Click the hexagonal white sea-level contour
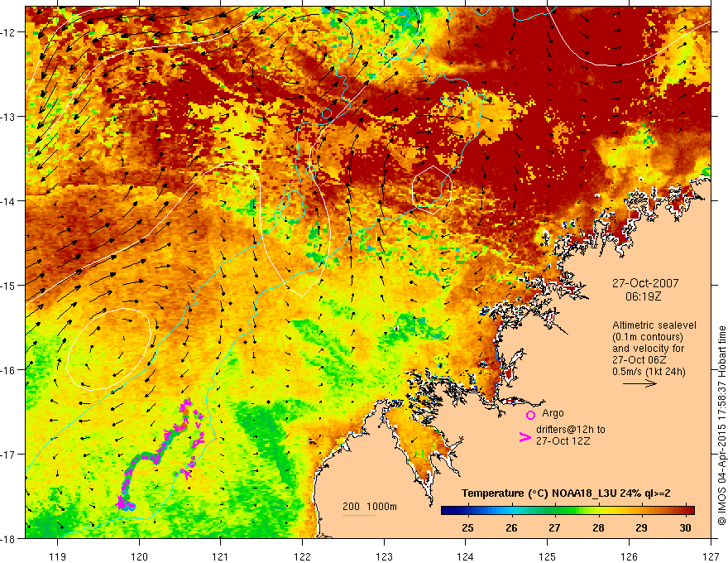The height and width of the screenshot is (563, 728). click(432, 190)
